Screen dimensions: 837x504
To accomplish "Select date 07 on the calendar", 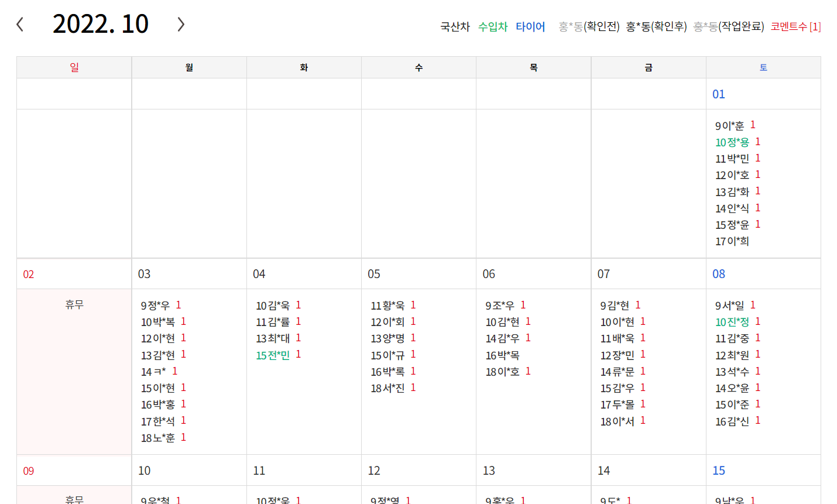I will [604, 274].
